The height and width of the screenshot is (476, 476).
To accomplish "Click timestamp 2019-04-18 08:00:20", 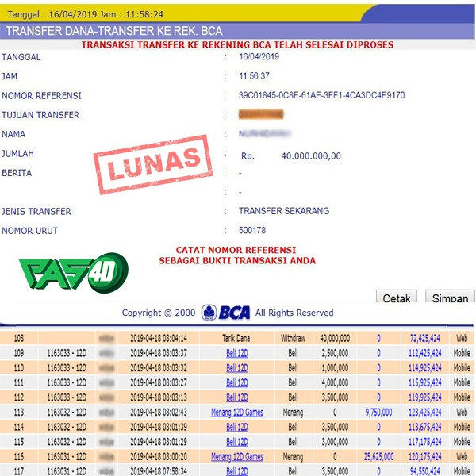I will 159,457.
